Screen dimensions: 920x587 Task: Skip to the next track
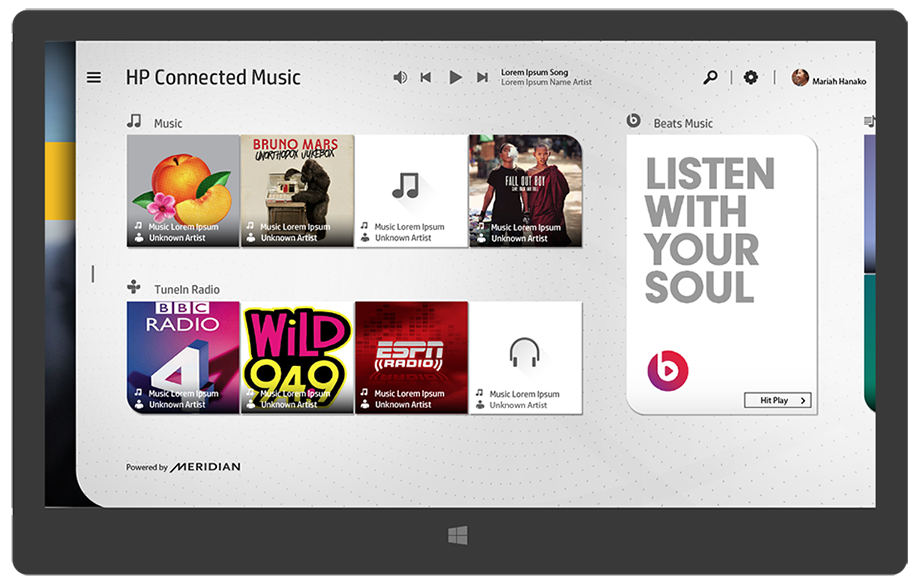pyautogui.click(x=482, y=77)
